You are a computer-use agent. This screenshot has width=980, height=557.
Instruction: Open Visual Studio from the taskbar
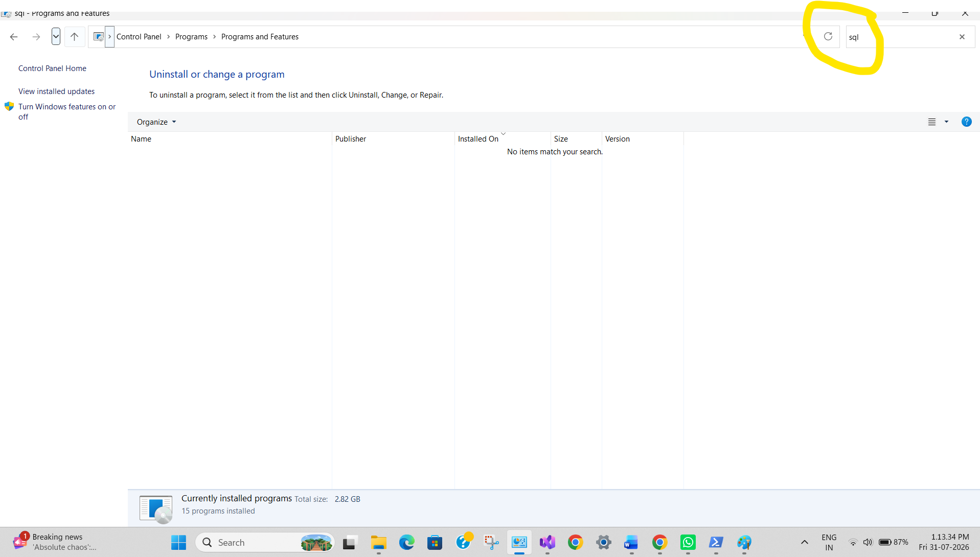click(548, 542)
